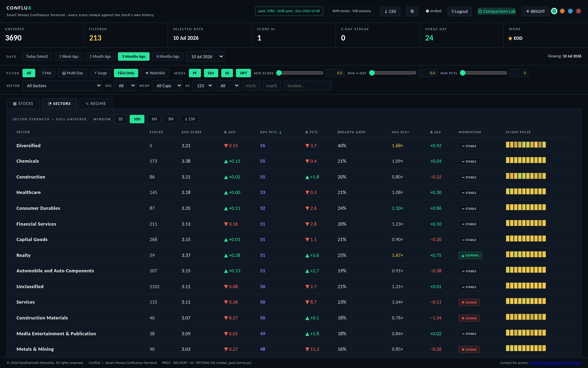Open the date dropdown showing 10 Jul 2026
This screenshot has width=588, height=368.
pos(205,56)
